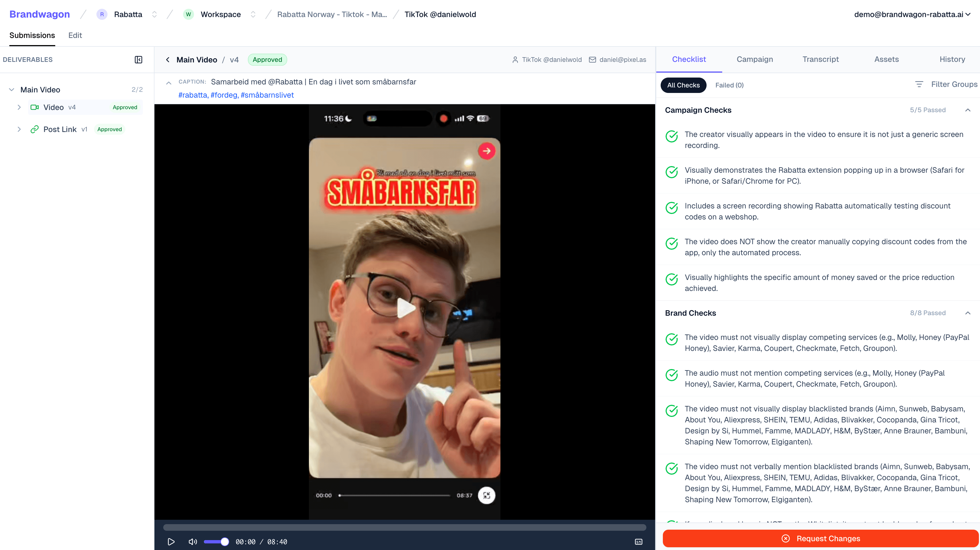This screenshot has height=550, width=980.
Task: Click check icon for money saved highlight check
Action: (671, 279)
